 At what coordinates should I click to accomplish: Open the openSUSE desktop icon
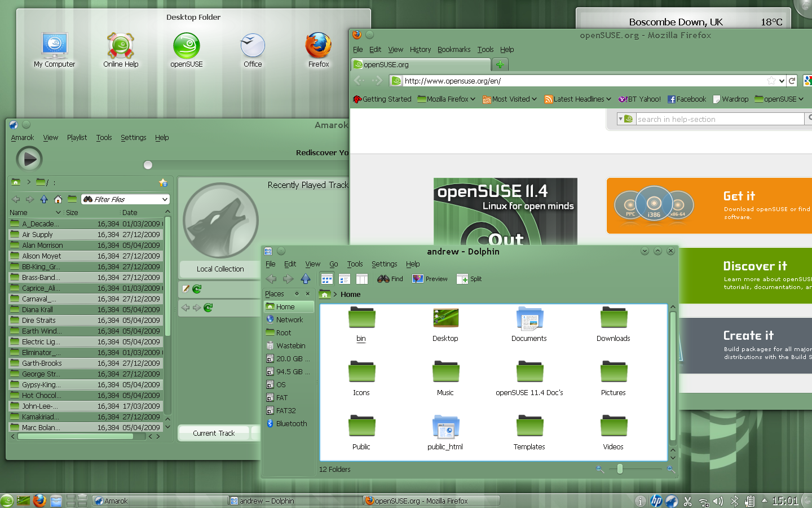click(x=187, y=51)
